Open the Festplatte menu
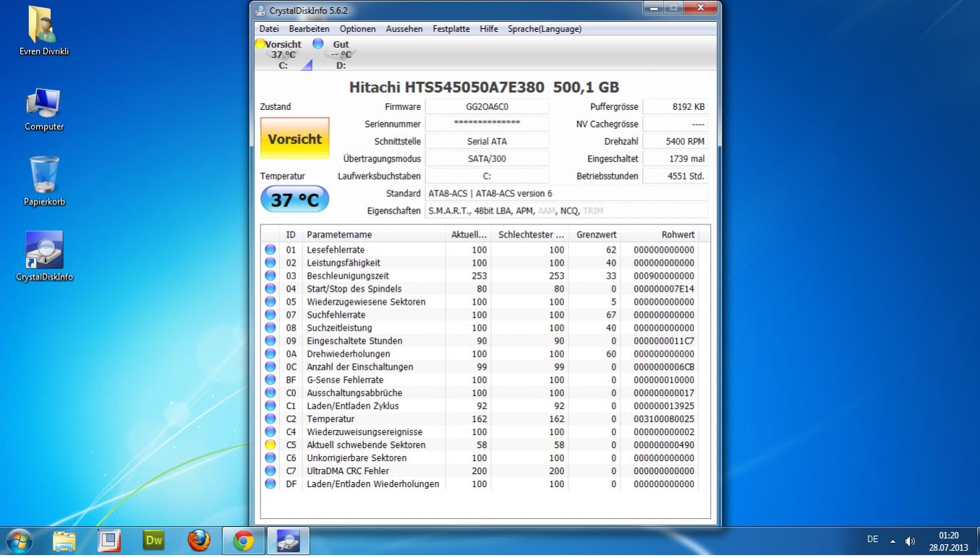 [x=451, y=29]
